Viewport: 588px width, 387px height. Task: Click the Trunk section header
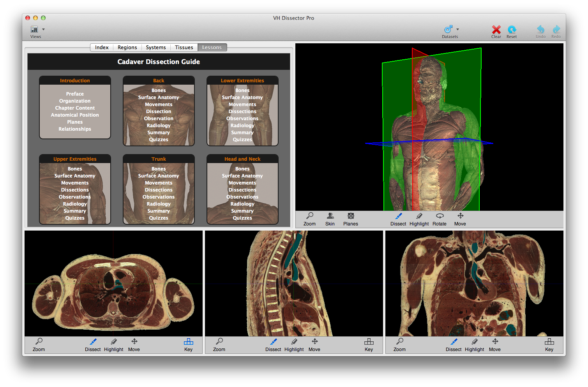pyautogui.click(x=159, y=159)
